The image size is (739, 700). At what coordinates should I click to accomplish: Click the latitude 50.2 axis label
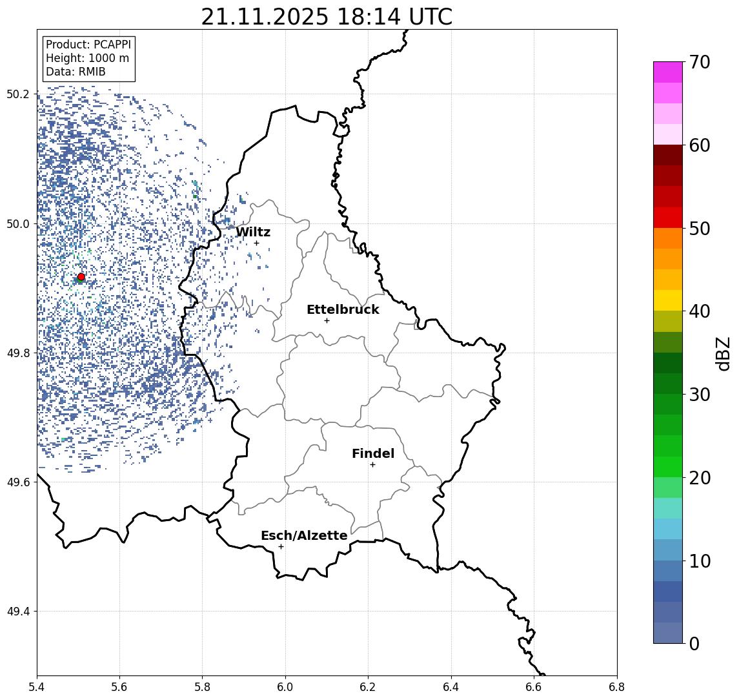point(17,94)
